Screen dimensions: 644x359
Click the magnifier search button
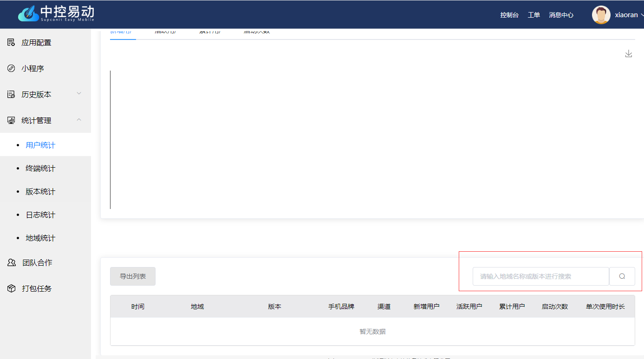coord(622,276)
